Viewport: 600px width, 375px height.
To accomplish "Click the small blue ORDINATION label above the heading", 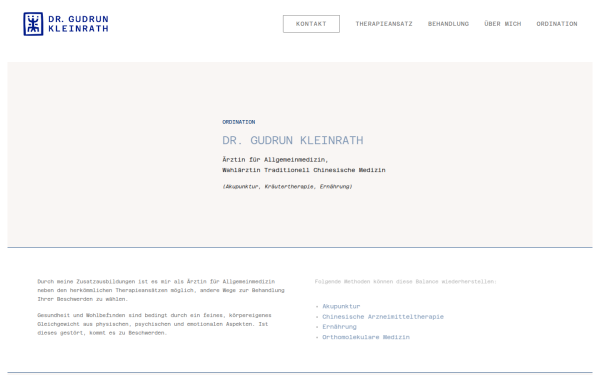I will tap(239, 122).
